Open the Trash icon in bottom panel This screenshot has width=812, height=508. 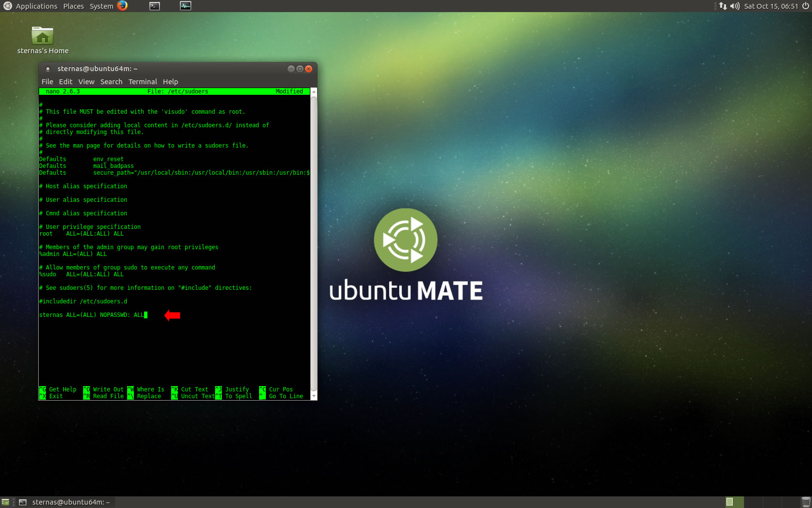pos(805,502)
